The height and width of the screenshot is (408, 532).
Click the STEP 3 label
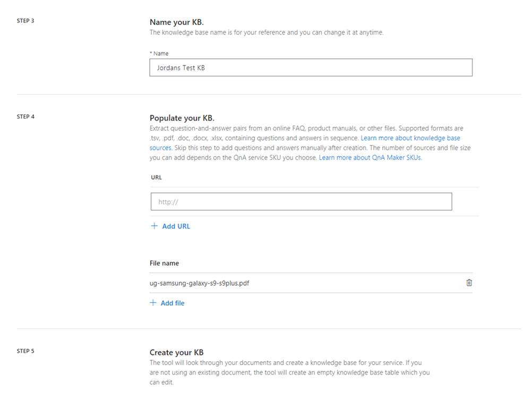26,21
